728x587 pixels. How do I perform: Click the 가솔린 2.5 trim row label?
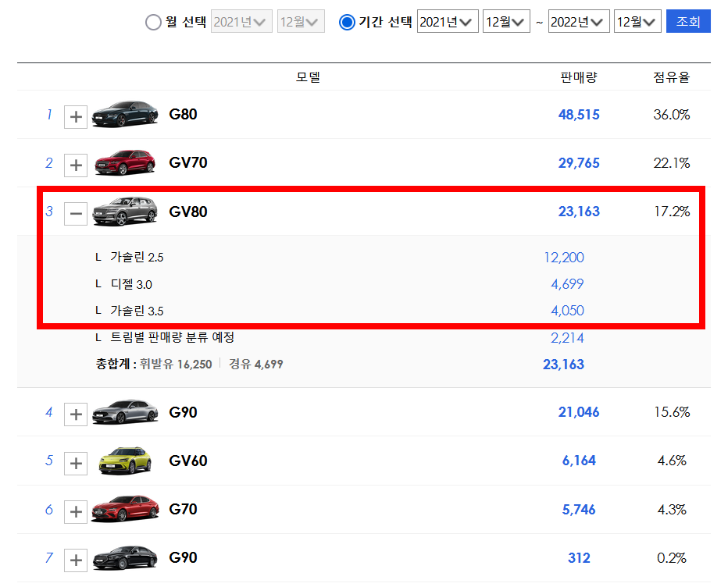[x=137, y=257]
